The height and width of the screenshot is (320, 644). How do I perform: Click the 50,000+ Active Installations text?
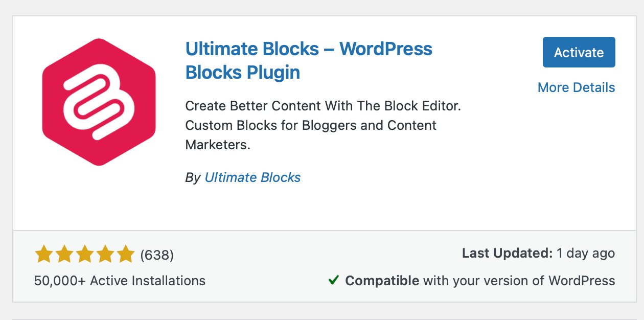click(119, 280)
